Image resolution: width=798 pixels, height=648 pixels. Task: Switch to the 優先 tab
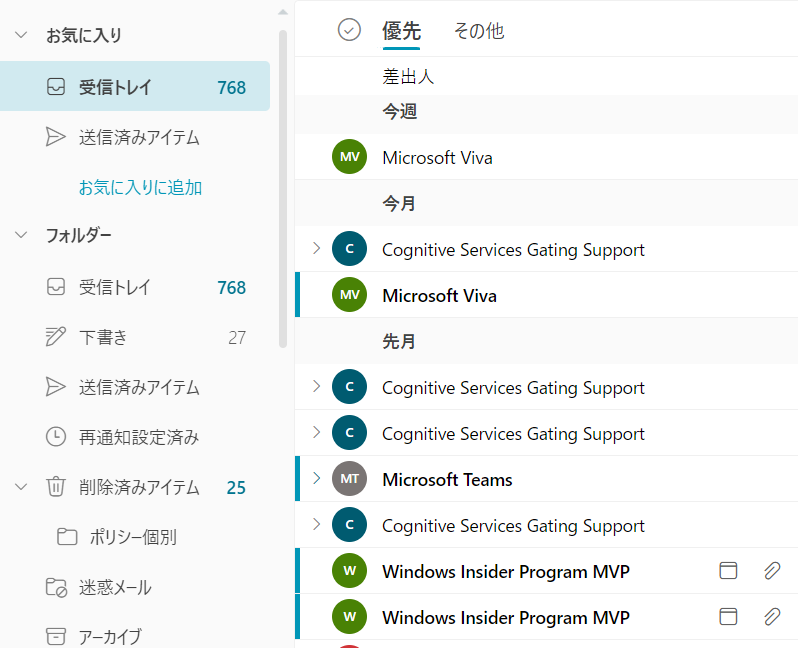pos(401,32)
